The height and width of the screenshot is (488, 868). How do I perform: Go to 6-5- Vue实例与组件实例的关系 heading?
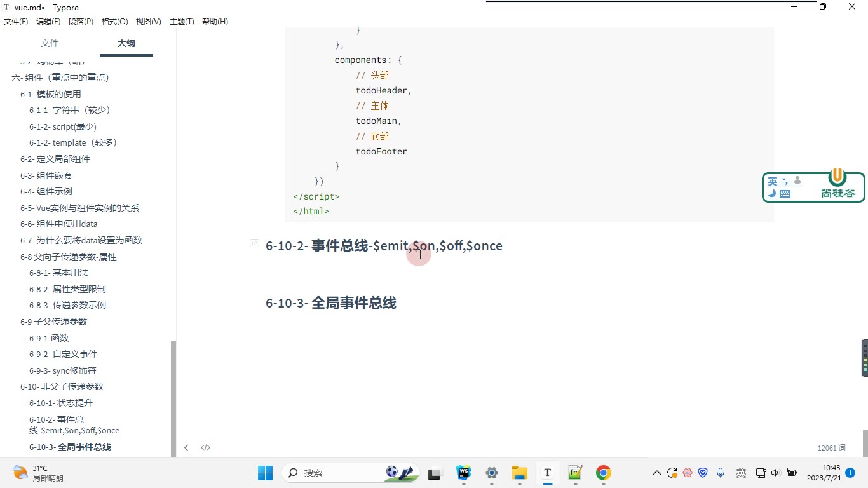[x=79, y=208]
